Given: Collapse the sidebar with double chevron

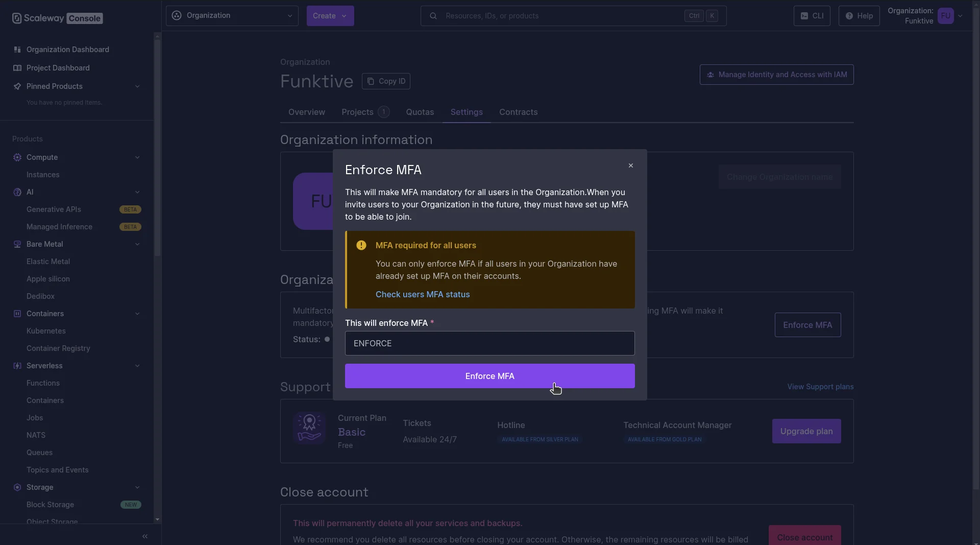Looking at the screenshot, I should tap(145, 536).
